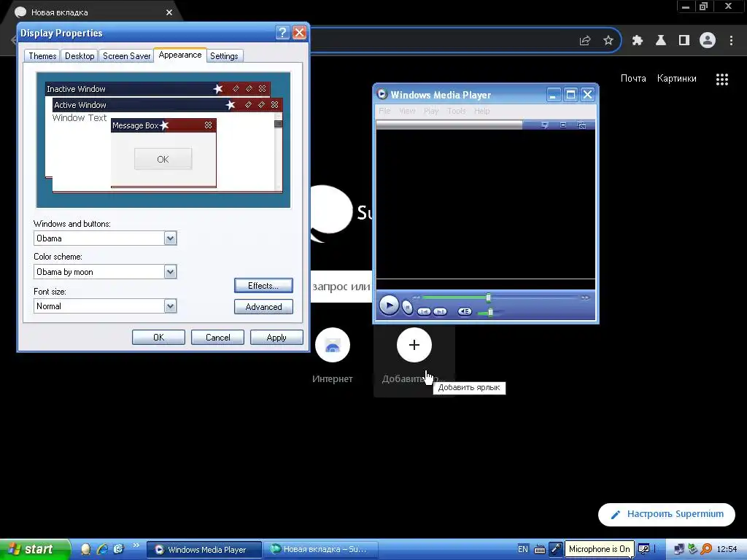The height and width of the screenshot is (560, 747).
Task: Click rewind icon on Media Player seek bar
Action: [417, 297]
